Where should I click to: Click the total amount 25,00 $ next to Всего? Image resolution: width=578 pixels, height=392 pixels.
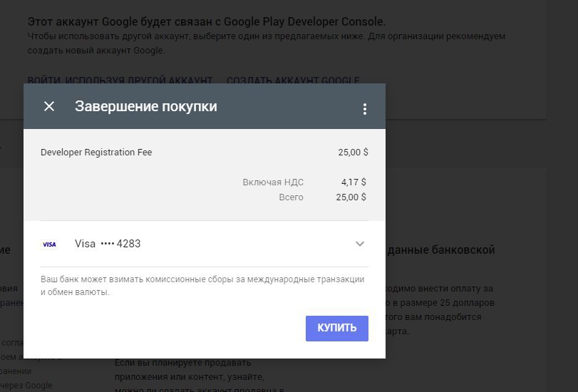point(351,197)
